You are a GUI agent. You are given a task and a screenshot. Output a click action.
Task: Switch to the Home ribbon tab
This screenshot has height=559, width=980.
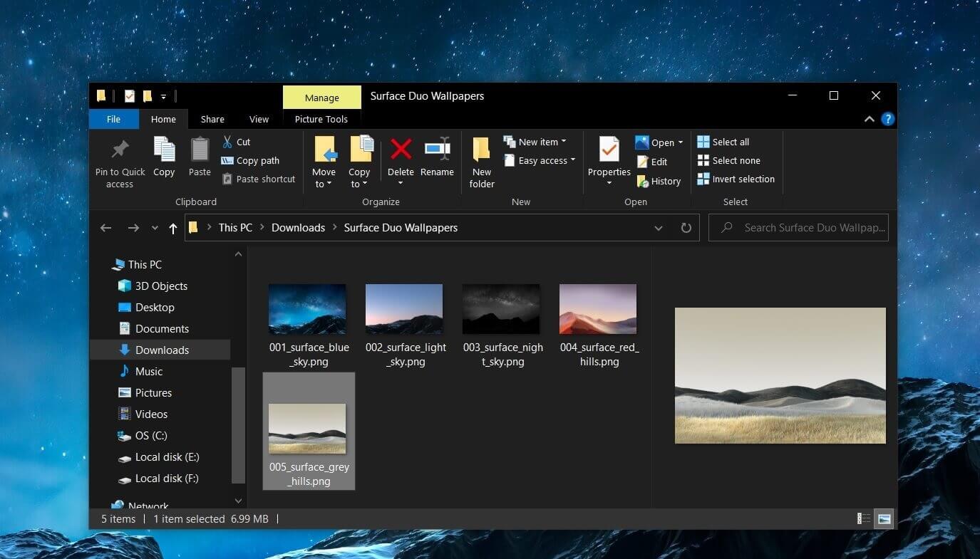[163, 119]
